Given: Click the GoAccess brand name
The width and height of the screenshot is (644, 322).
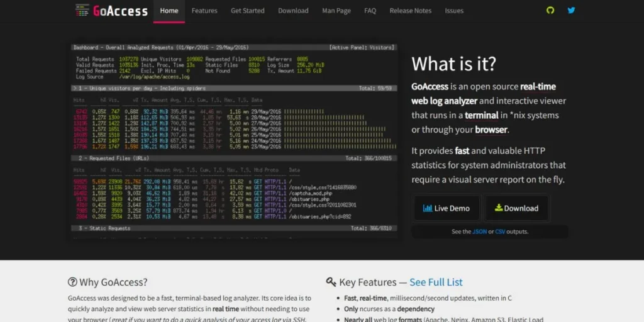Looking at the screenshot, I should (x=120, y=11).
